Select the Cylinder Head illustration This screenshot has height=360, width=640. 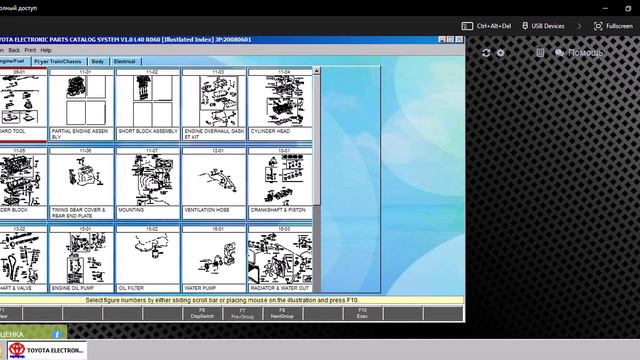280,105
